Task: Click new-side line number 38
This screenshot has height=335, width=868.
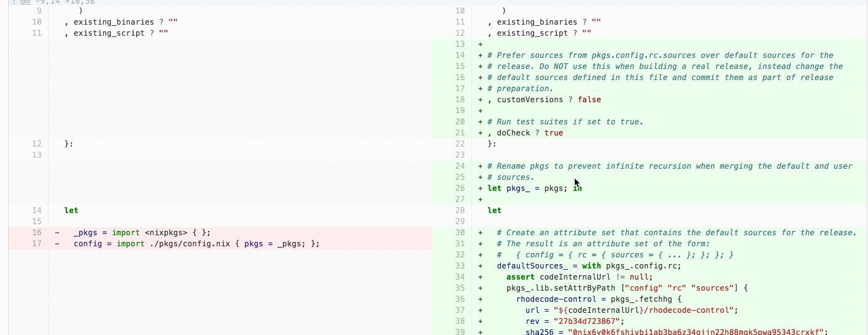Action: coord(460,321)
